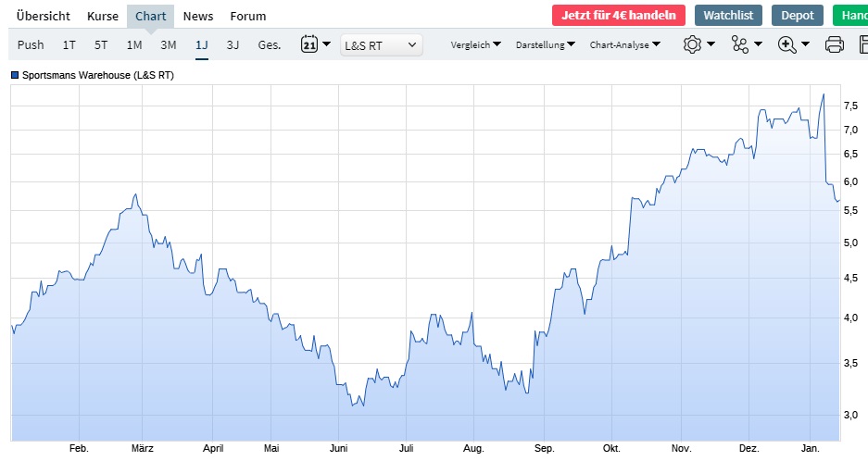The image size is (868, 461).
Task: Expand the Vergleich dropdown
Action: click(x=475, y=44)
